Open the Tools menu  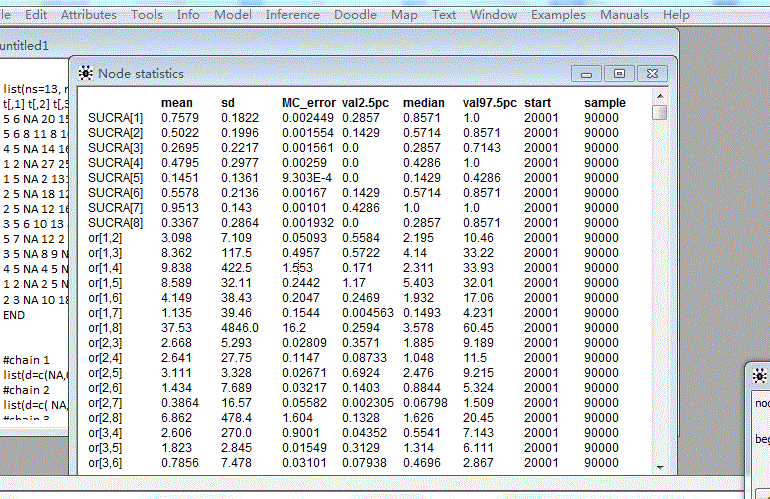[147, 15]
